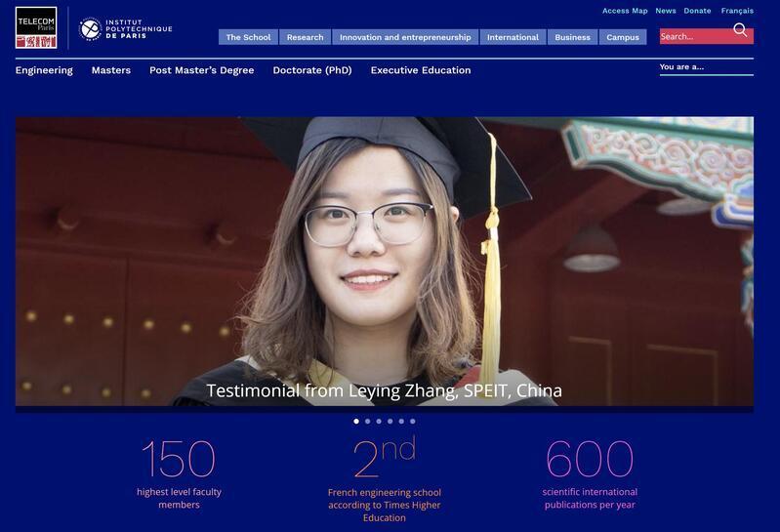Image resolution: width=780 pixels, height=532 pixels.
Task: Open Innovation and entrepreneurship menu
Action: click(405, 37)
